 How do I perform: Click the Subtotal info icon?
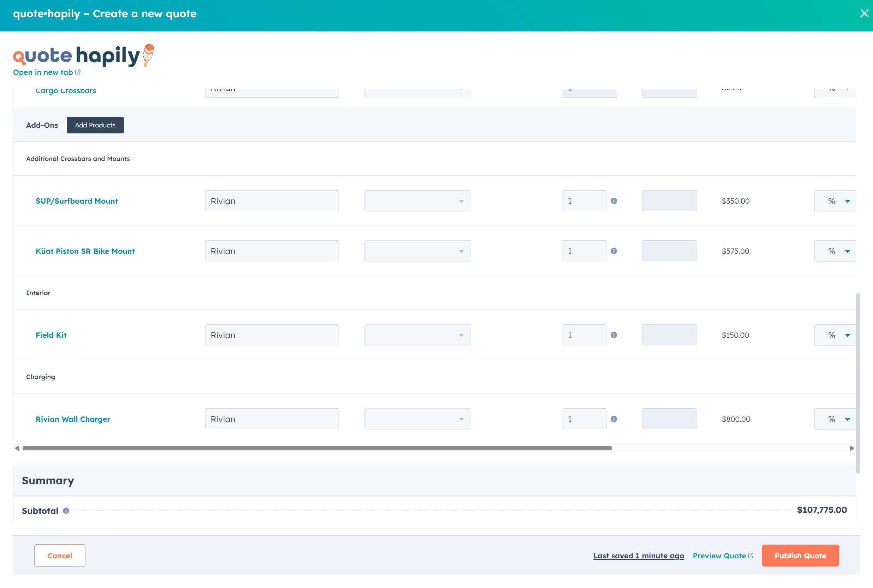[66, 511]
